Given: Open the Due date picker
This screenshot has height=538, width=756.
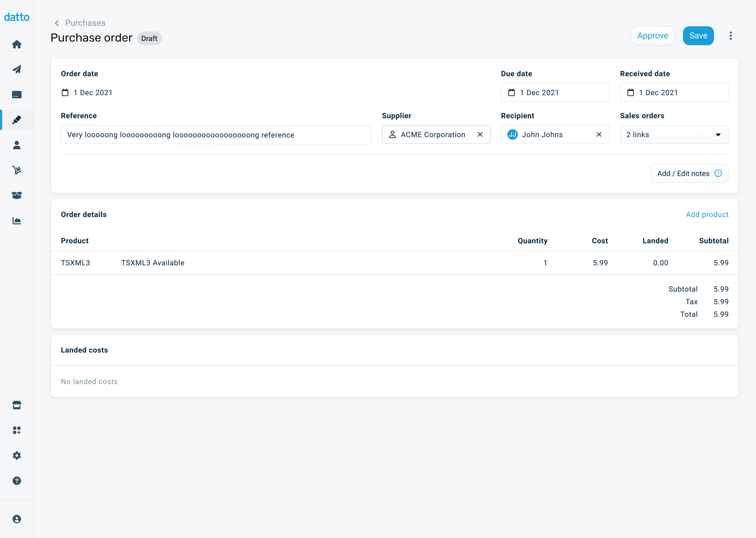Looking at the screenshot, I should [x=555, y=92].
